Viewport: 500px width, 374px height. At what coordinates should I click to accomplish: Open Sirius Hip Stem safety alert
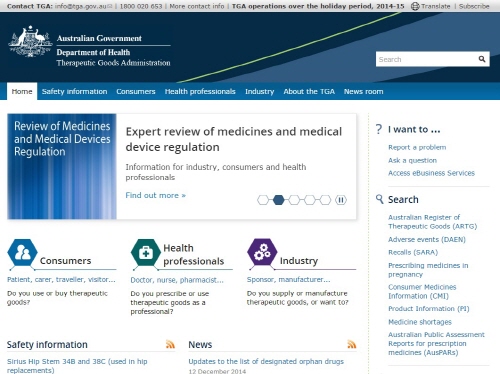pos(77,366)
